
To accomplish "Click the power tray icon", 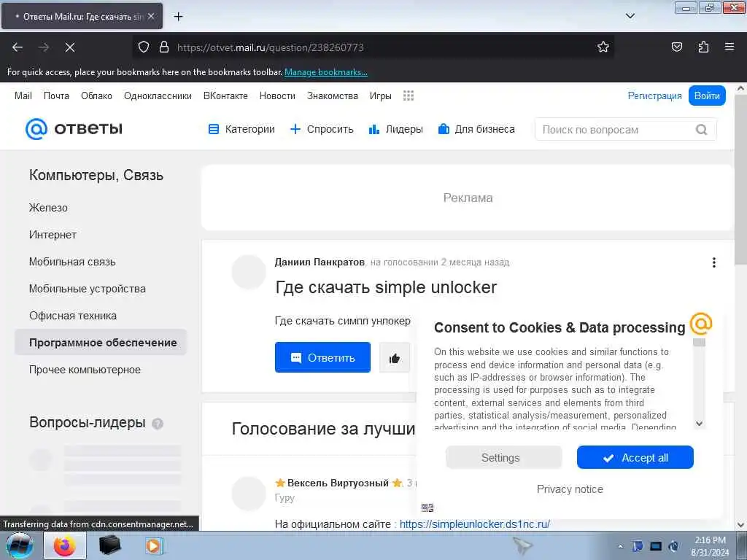I will click(x=673, y=547).
